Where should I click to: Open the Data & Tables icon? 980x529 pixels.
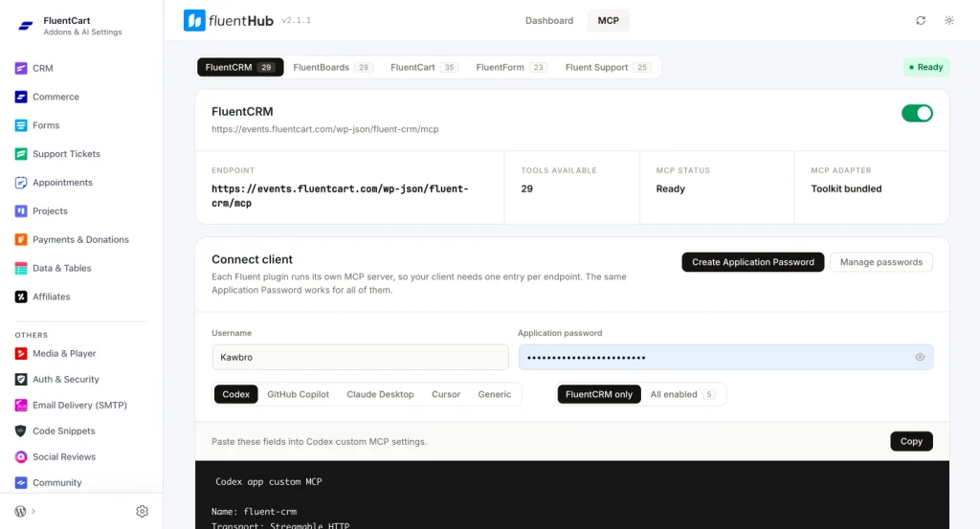21,268
